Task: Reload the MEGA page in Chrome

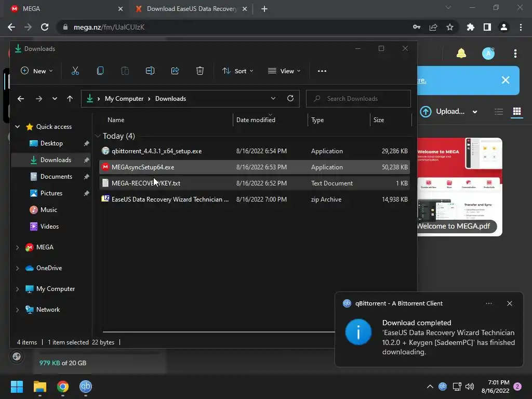Action: pos(45,27)
